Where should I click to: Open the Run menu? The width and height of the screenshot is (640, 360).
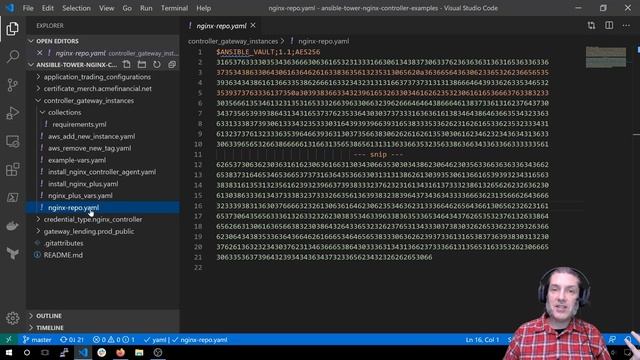146,8
